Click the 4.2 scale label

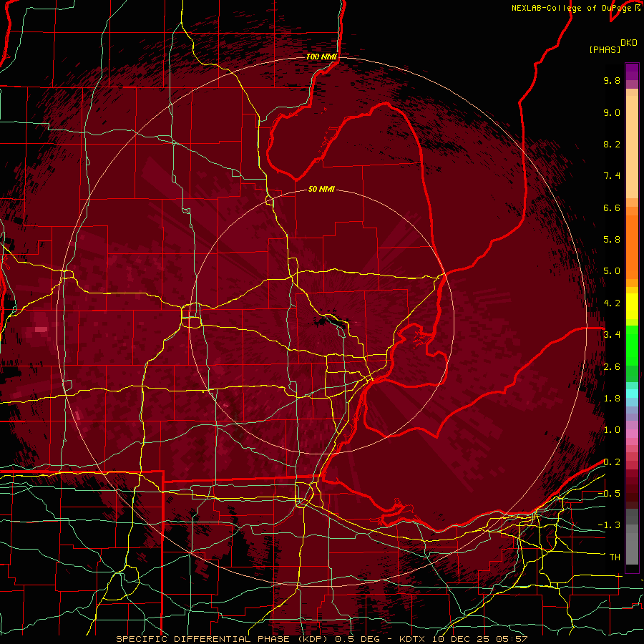click(x=612, y=303)
